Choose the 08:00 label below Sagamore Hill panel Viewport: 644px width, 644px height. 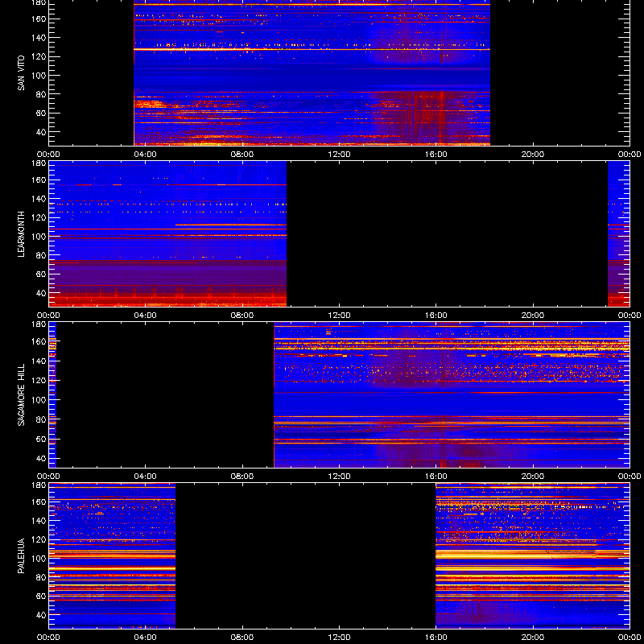[x=242, y=477]
